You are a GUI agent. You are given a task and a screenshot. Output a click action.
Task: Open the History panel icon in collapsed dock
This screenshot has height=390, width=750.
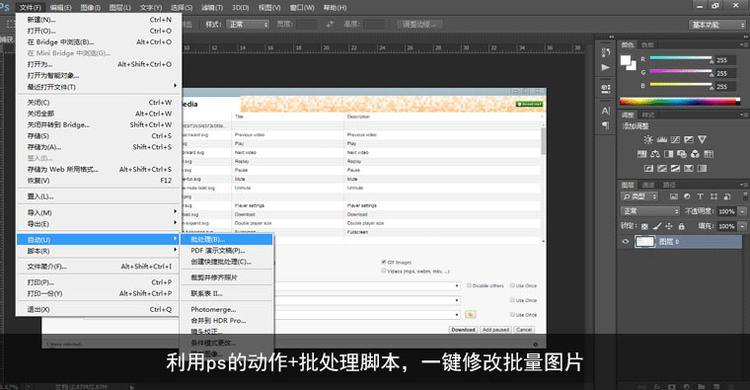606,53
